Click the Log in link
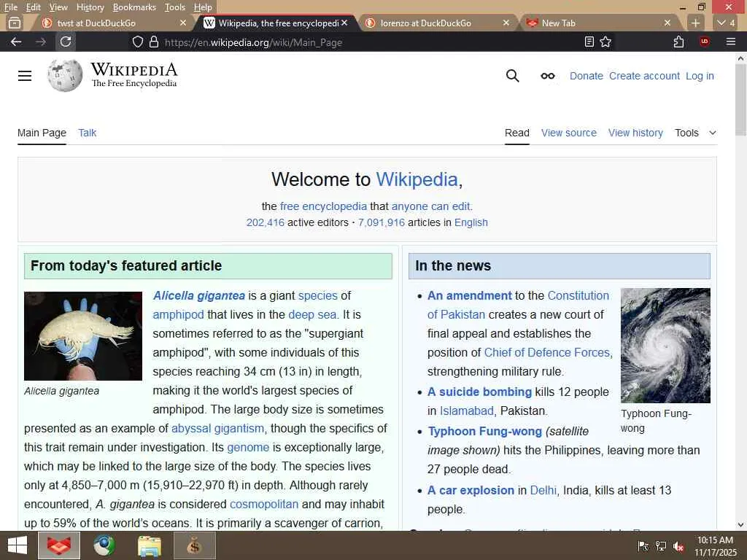This screenshot has width=747, height=560. (700, 76)
